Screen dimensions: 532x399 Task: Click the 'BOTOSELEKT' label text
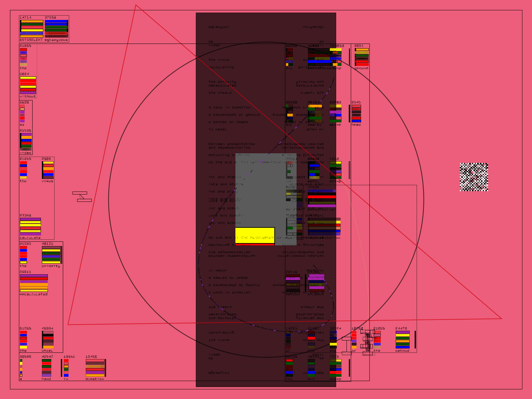coord(31,40)
